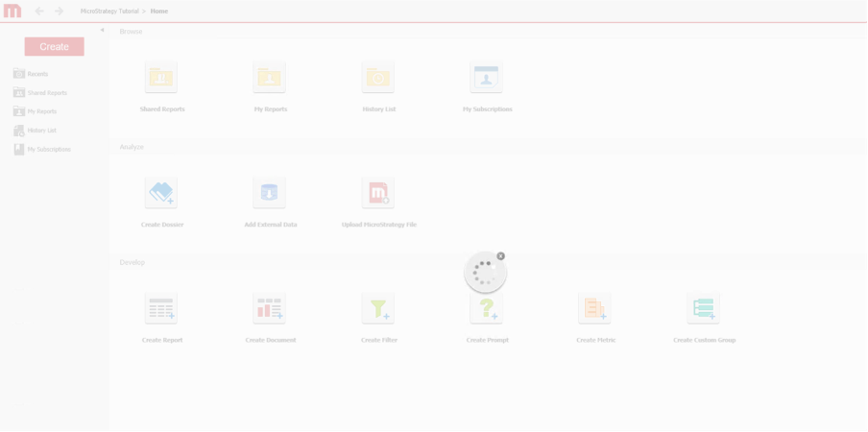Click History List caption under Browse
The image size is (868, 432).
click(x=379, y=109)
